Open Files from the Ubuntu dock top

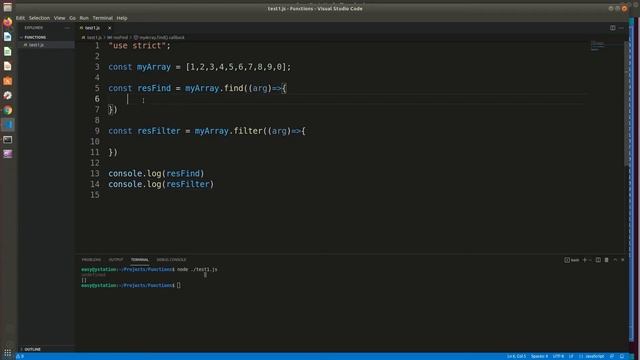click(7, 7)
